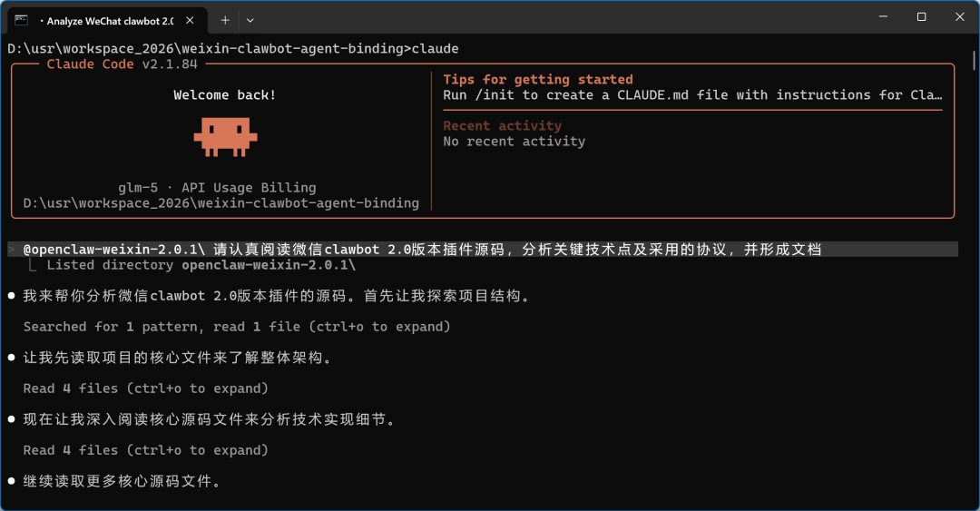Click "Listed directory openclaw-weixin-2.0.1" line
Image resolution: width=980 pixels, height=511 pixels.
tap(201, 265)
